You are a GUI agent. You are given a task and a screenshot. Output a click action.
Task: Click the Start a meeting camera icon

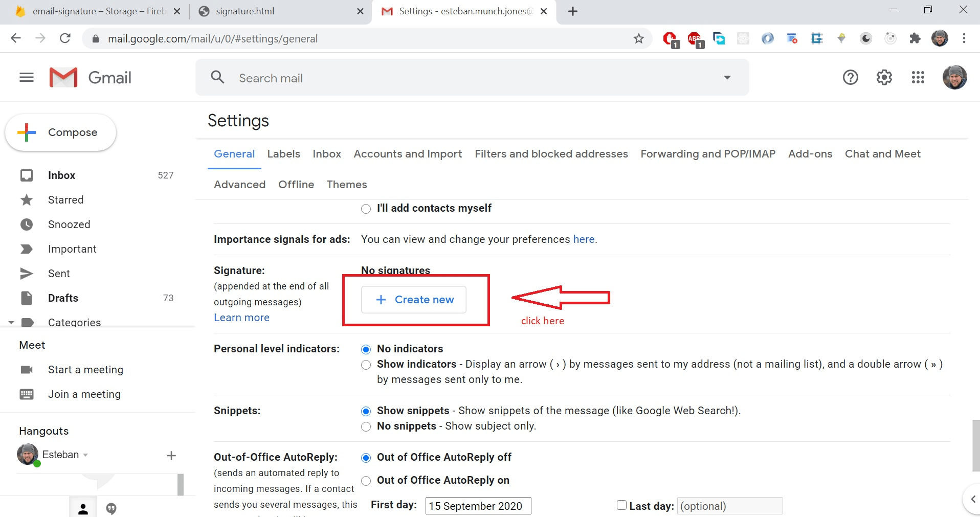[27, 369]
